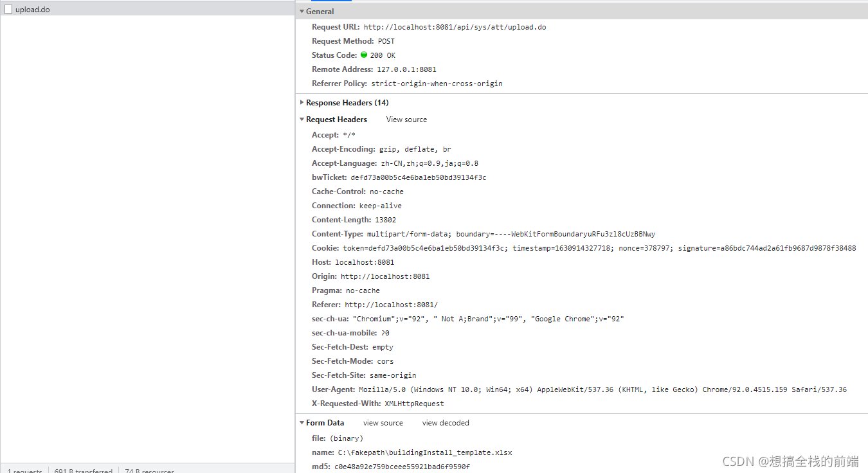Viewport: 868px width, 473px height.
Task: Click View source next to Request Headers
Action: [x=406, y=120]
